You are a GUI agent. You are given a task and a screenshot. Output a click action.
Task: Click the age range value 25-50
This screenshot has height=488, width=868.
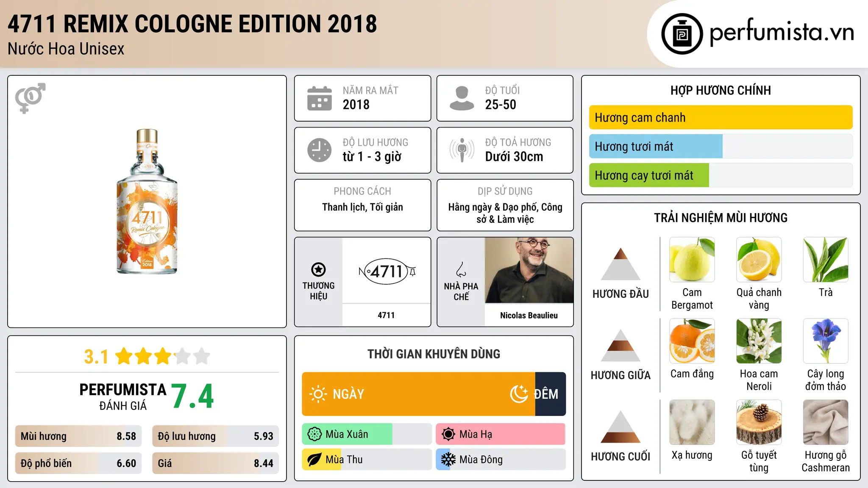501,105
